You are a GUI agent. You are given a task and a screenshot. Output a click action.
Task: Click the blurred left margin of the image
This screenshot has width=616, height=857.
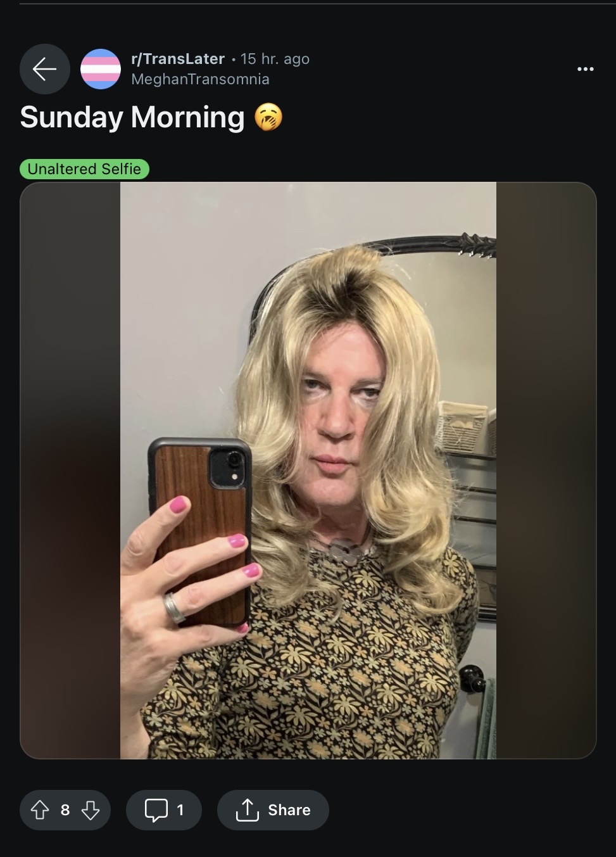pyautogui.click(x=70, y=470)
